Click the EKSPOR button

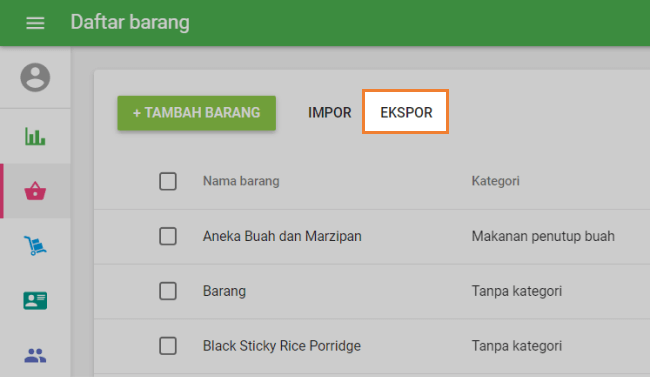406,112
